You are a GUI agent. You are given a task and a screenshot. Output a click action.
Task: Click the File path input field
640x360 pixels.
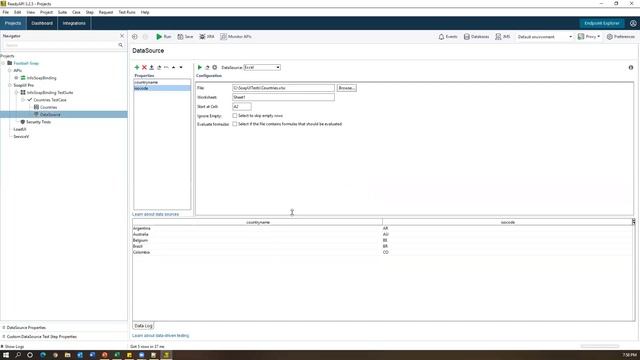[283, 88]
